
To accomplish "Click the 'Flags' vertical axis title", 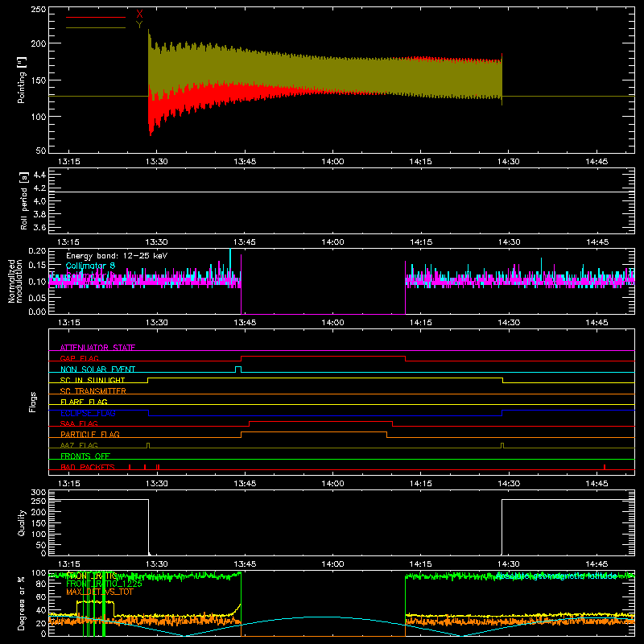I will tap(32, 402).
